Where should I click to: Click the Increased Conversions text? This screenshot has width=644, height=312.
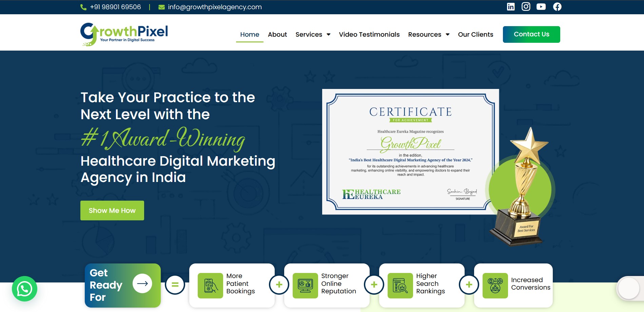pyautogui.click(x=531, y=283)
